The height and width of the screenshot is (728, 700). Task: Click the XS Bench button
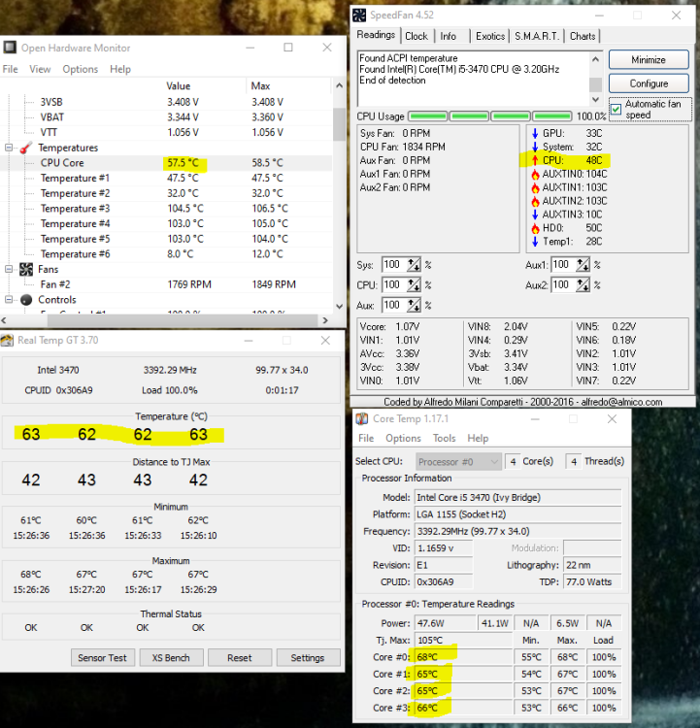point(171,657)
